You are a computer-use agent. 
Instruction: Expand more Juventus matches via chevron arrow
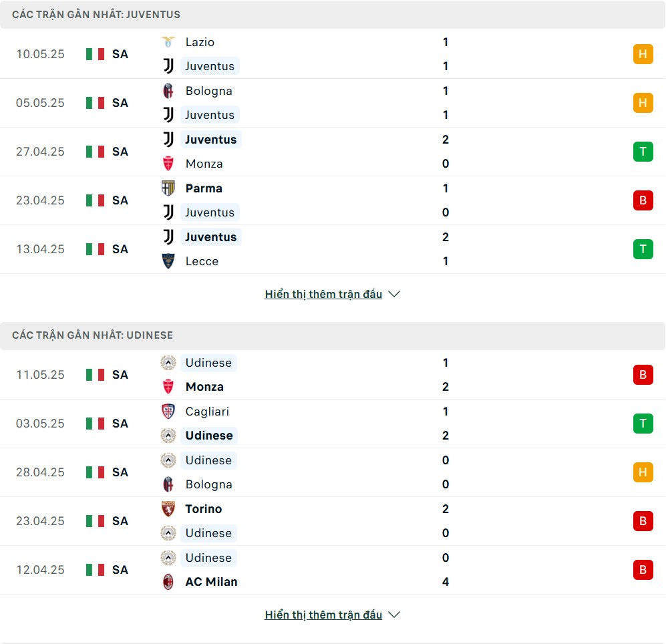point(394,294)
